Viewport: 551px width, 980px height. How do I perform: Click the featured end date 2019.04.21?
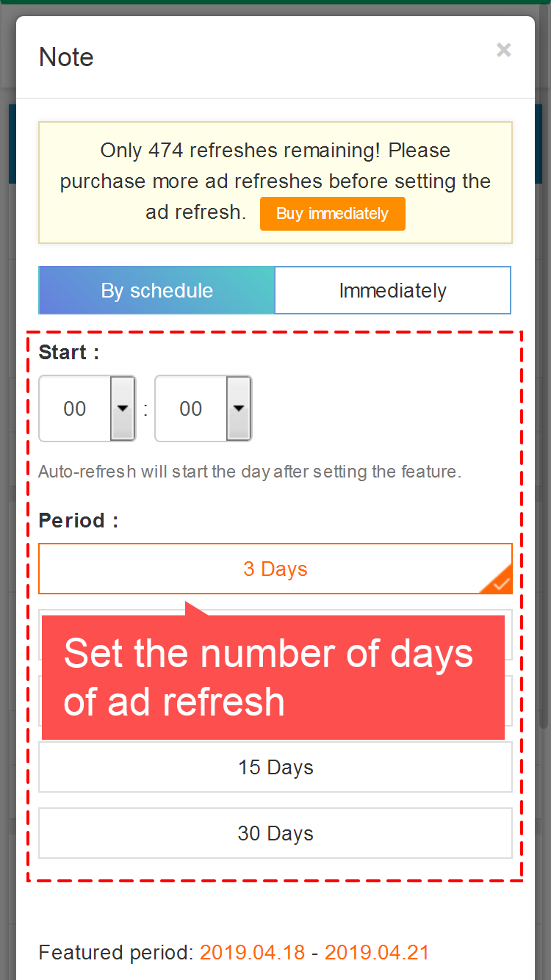point(377,953)
